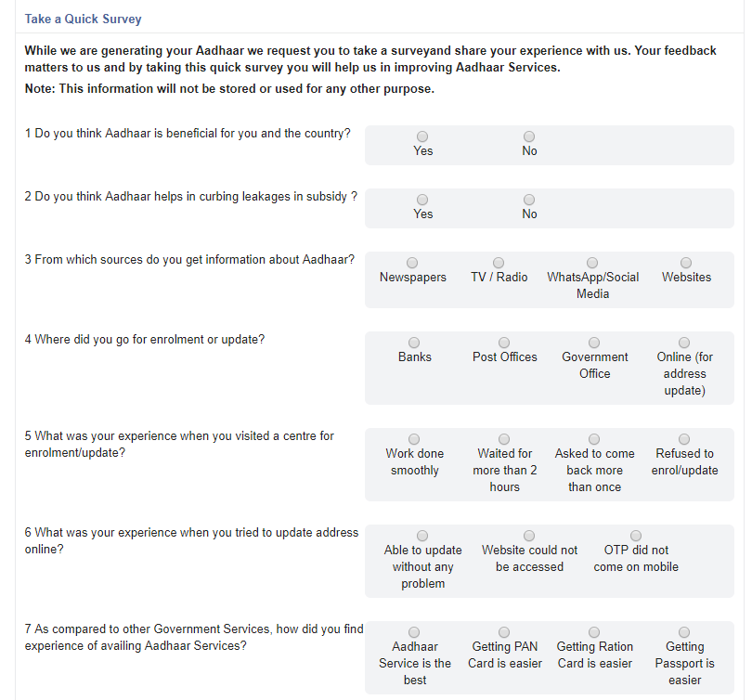
Task: Choose No for curbing subsidy leakages
Action: pyautogui.click(x=529, y=200)
